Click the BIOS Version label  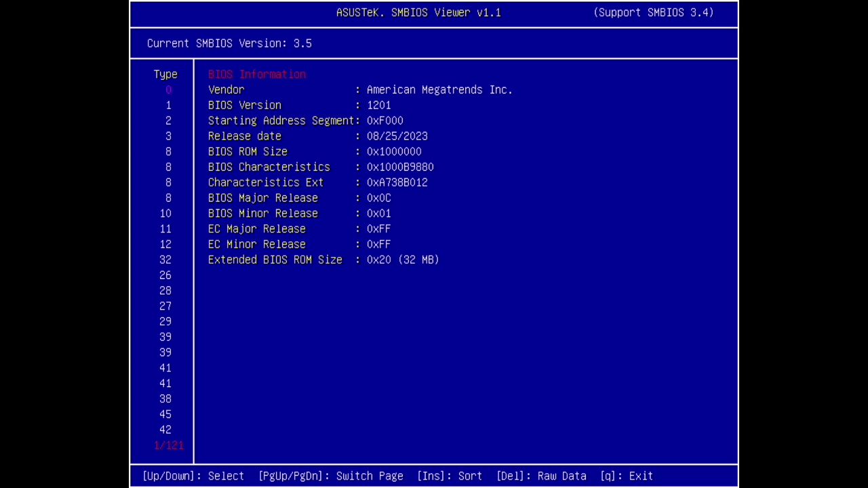[x=244, y=105]
